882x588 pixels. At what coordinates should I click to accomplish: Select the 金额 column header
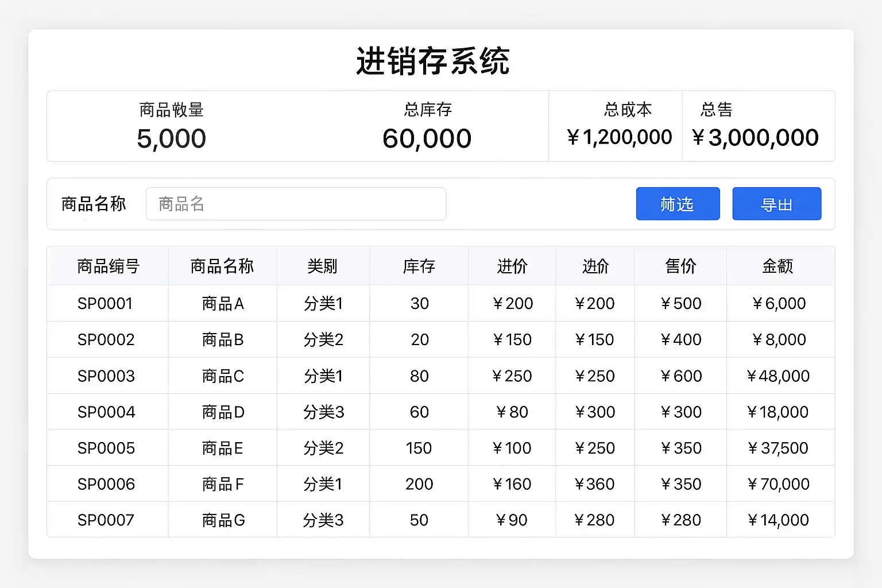coord(777,266)
